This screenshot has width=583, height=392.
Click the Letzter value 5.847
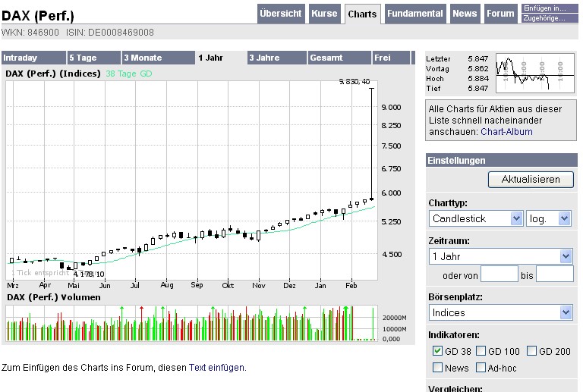tap(477, 58)
